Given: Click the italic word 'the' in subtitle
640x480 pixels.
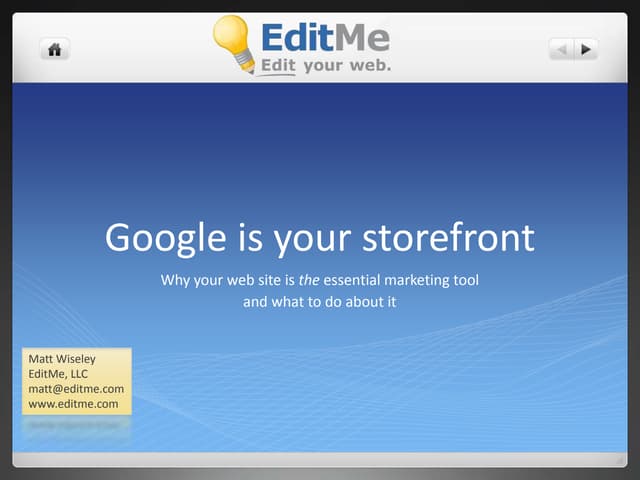Looking at the screenshot, I should pos(309,281).
